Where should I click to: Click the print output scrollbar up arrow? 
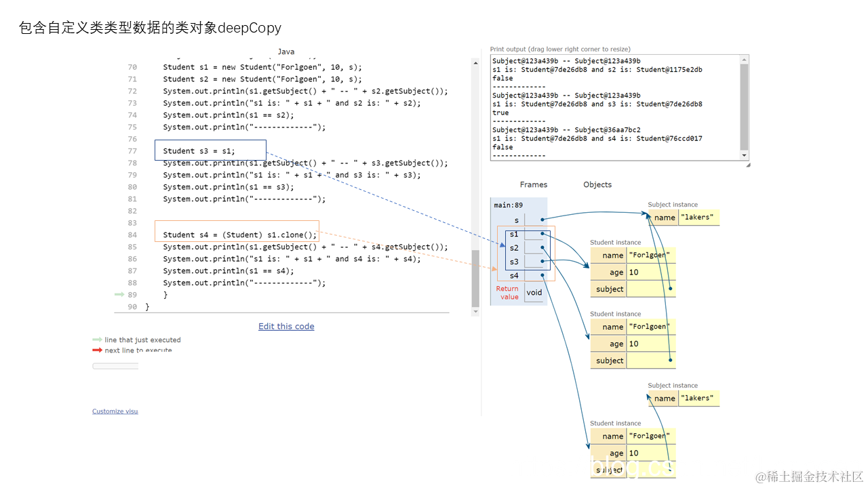click(x=744, y=60)
